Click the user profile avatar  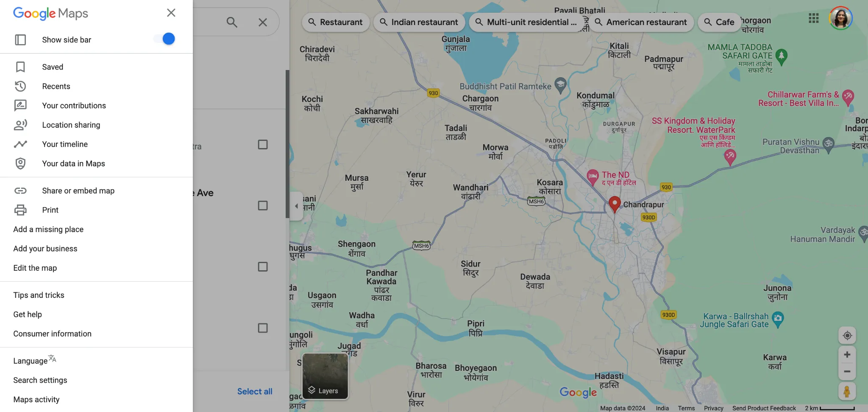pyautogui.click(x=840, y=18)
